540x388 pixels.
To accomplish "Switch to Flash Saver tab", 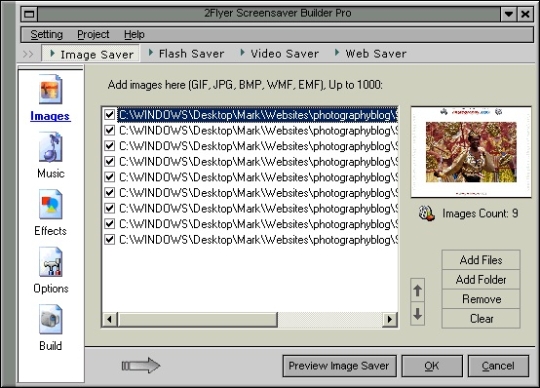I will [186, 54].
